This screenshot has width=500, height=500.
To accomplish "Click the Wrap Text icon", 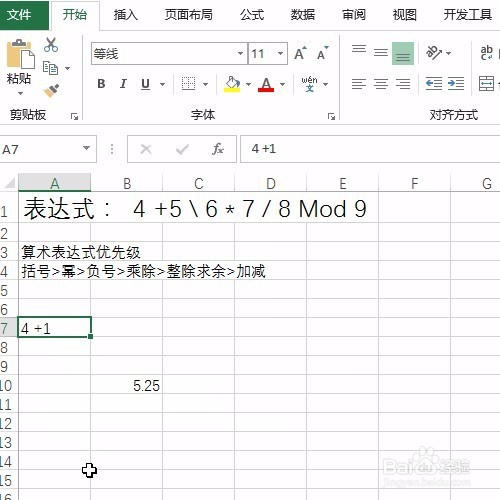I will tap(487, 53).
